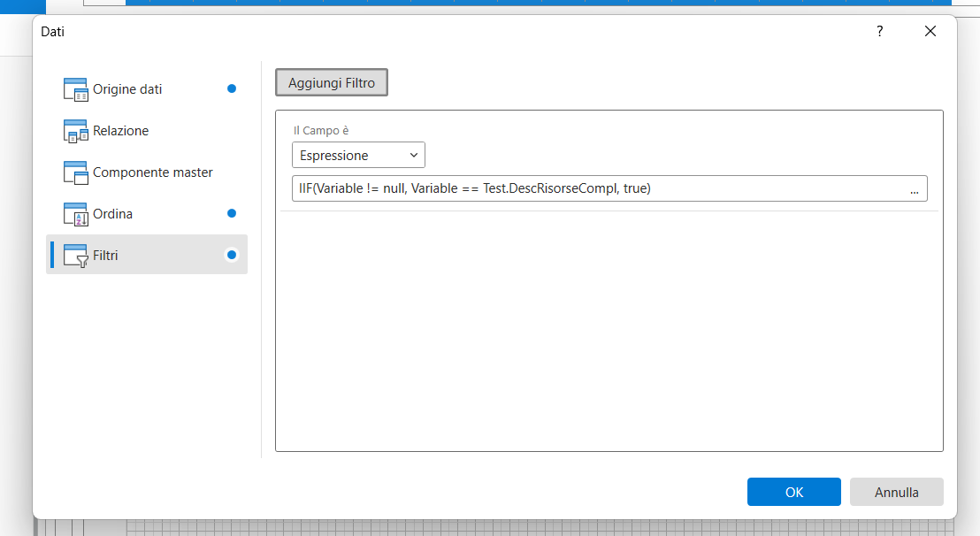Viewport: 980px width, 536px height.
Task: Expand the dropdown arrow under Il Campo è
Action: 414,156
